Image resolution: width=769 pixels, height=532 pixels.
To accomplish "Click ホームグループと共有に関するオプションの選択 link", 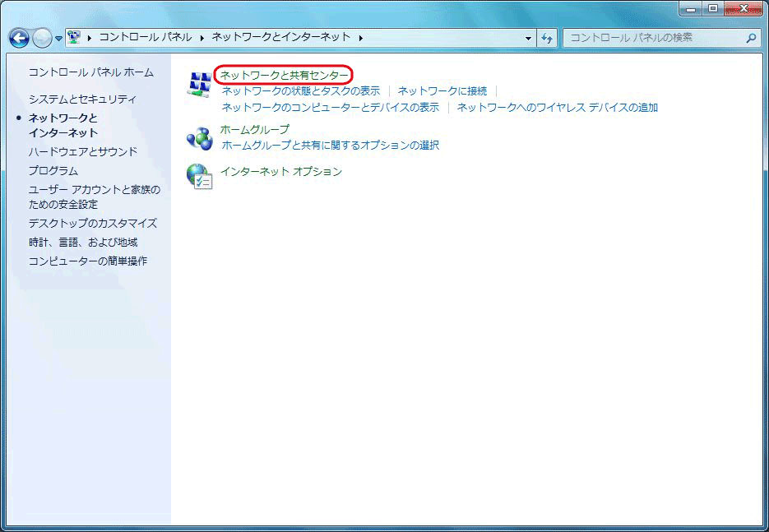I will (330, 146).
